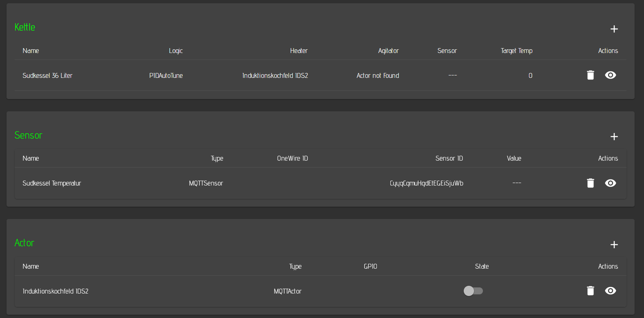
Task: View Sudkessel 36 Liter kettle details
Action: pos(610,75)
